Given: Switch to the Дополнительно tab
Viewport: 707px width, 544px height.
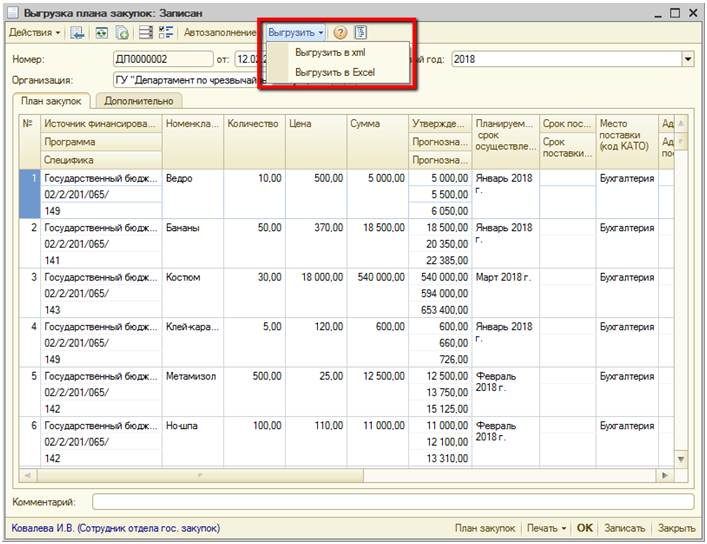Looking at the screenshot, I should (138, 101).
